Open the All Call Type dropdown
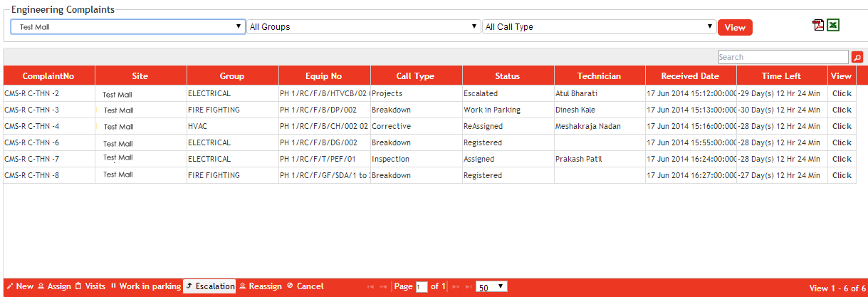The image size is (868, 297). pos(598,27)
